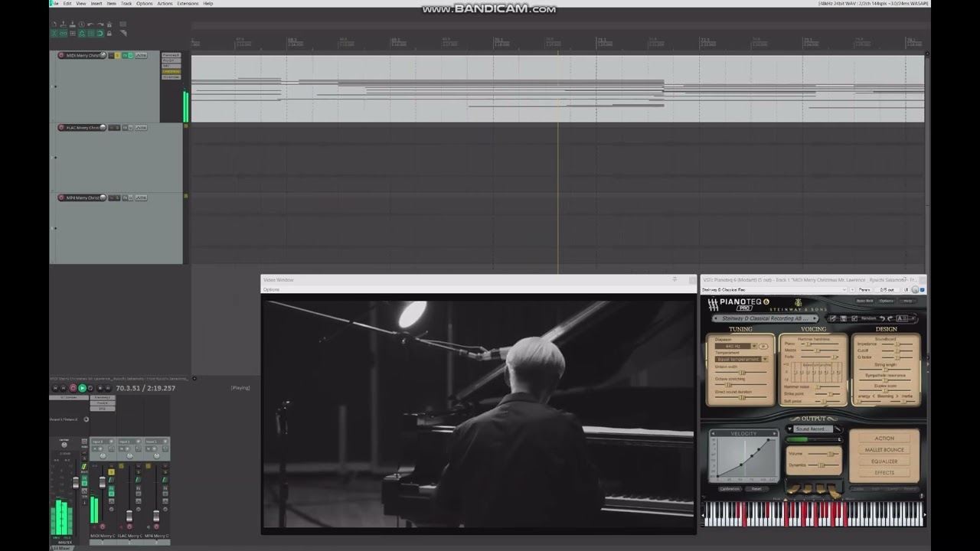Click the playhead edit cursor in the timeline
The height and width of the screenshot is (551, 980).
(x=558, y=161)
